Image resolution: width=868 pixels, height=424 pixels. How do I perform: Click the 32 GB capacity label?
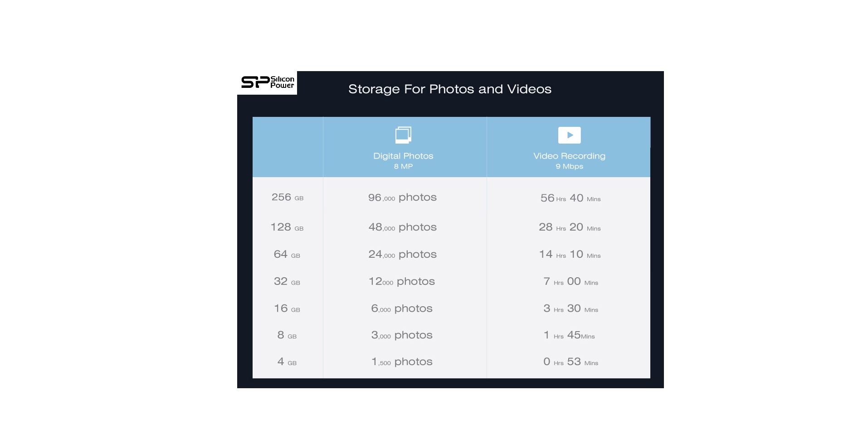pyautogui.click(x=287, y=281)
